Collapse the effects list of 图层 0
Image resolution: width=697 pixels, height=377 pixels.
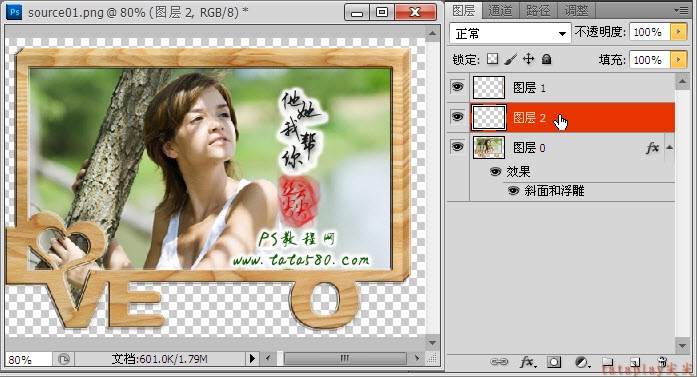point(669,147)
